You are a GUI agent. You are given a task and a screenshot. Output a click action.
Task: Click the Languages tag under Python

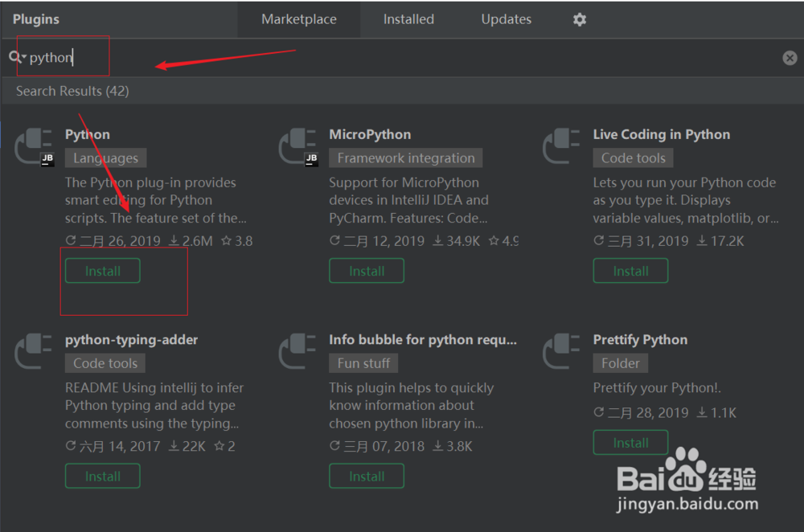(105, 158)
